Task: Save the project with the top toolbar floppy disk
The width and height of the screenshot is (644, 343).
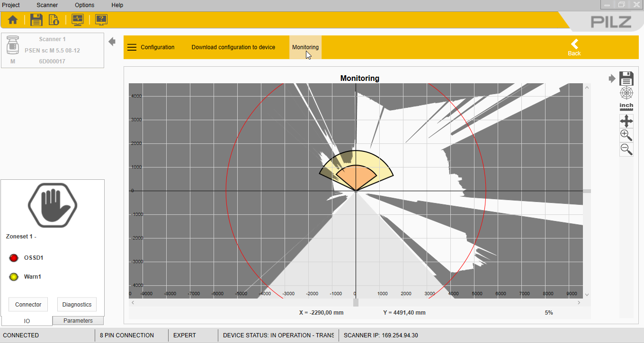Action: coord(36,20)
